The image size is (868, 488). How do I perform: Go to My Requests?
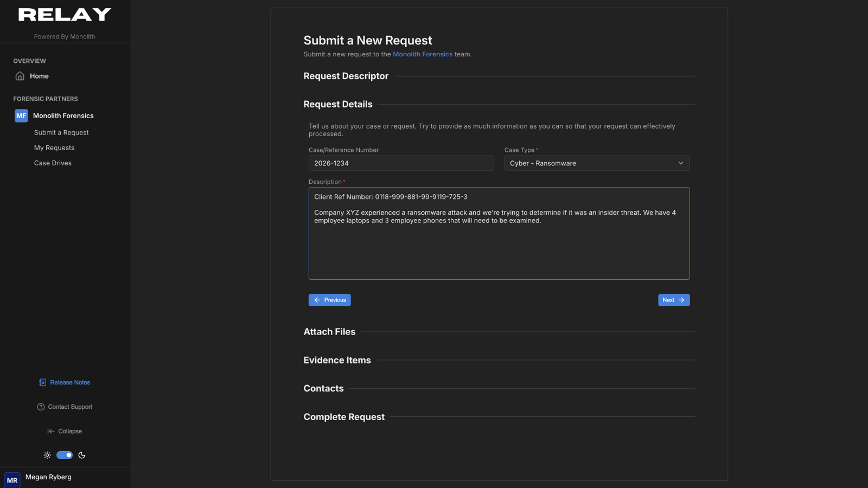tap(54, 147)
